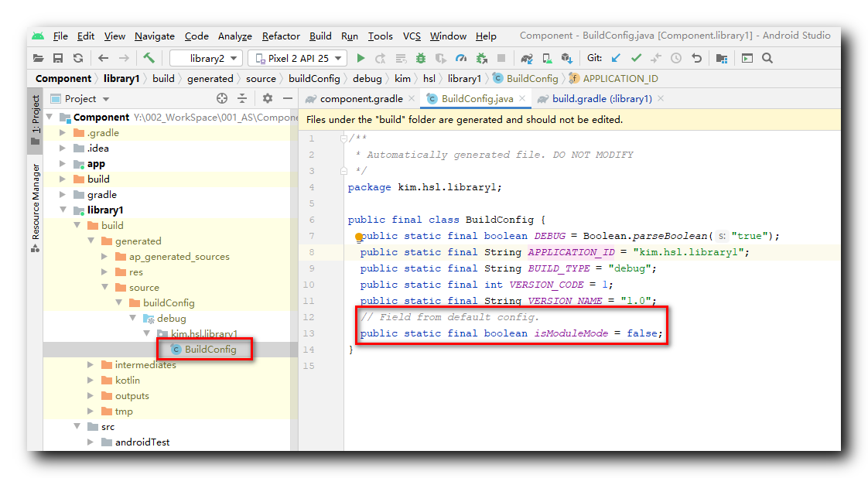Expand the ap_generated_sources folder
Screen dimensions: 868x478
point(104,256)
